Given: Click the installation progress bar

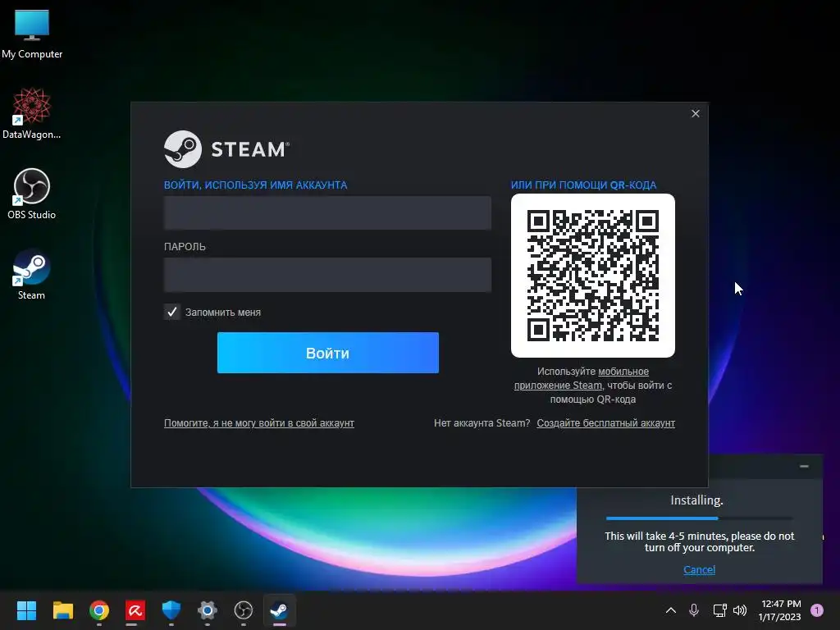Looking at the screenshot, I should (x=699, y=518).
